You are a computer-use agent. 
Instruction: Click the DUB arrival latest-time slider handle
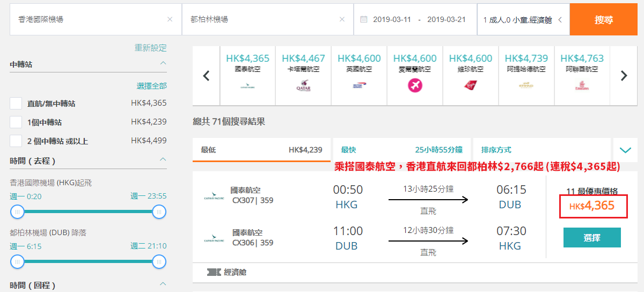pos(159,262)
